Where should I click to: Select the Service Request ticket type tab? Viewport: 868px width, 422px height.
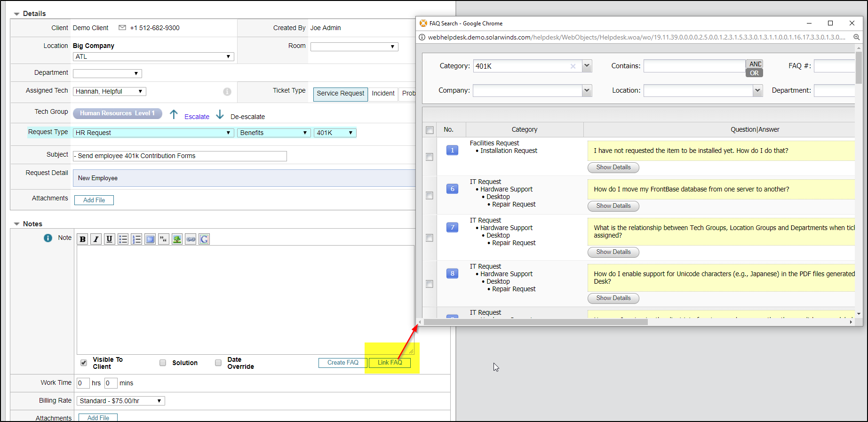pos(341,94)
